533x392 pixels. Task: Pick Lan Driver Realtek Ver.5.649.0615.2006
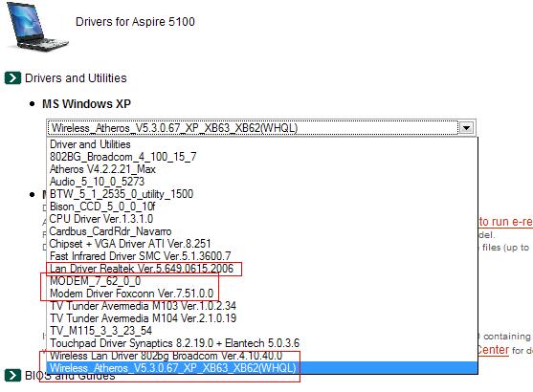click(x=262, y=269)
